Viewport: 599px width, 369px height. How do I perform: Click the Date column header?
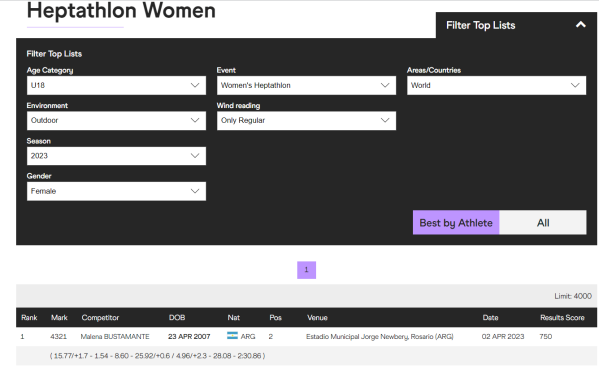coord(491,317)
